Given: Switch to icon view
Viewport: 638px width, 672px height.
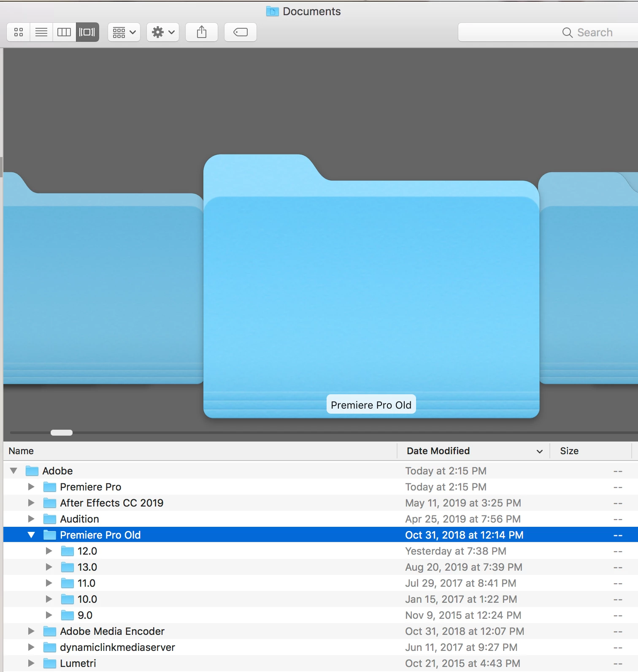Looking at the screenshot, I should [19, 32].
